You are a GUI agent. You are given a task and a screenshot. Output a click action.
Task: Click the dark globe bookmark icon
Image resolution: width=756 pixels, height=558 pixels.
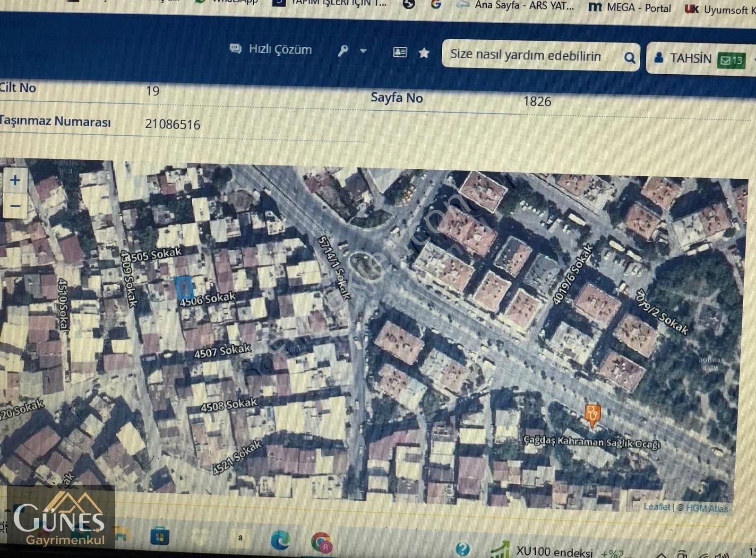[409, 4]
